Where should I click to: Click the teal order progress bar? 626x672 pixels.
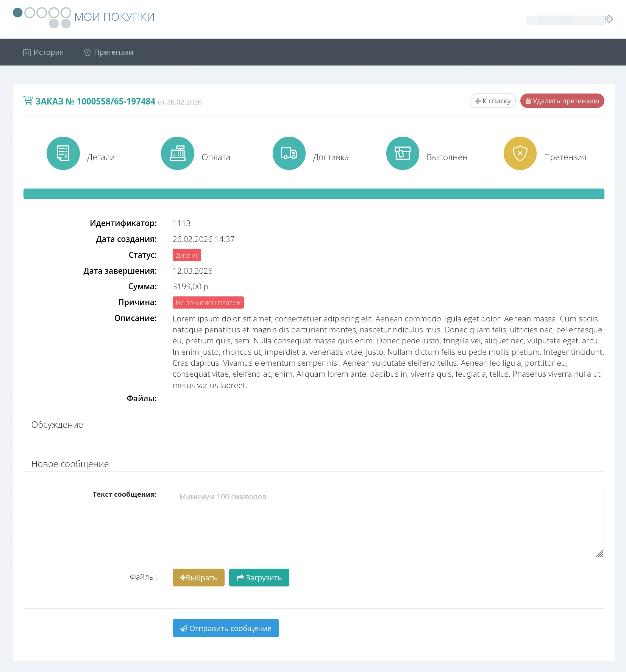pos(314,194)
